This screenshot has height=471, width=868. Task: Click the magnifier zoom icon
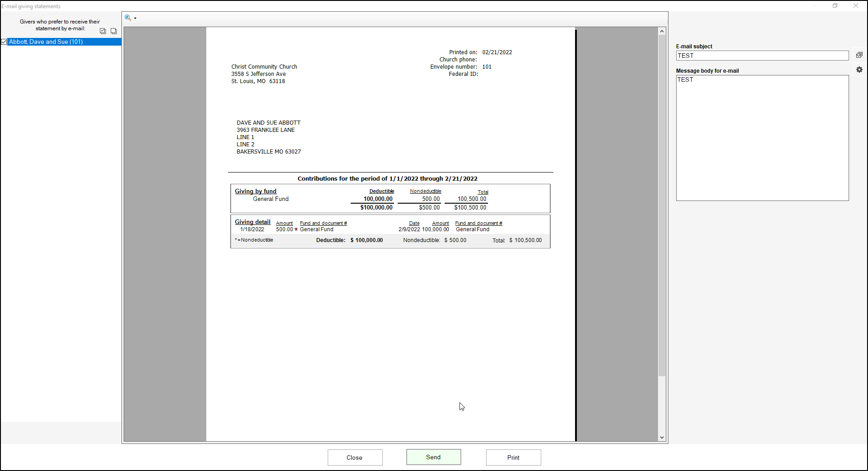[x=128, y=18]
